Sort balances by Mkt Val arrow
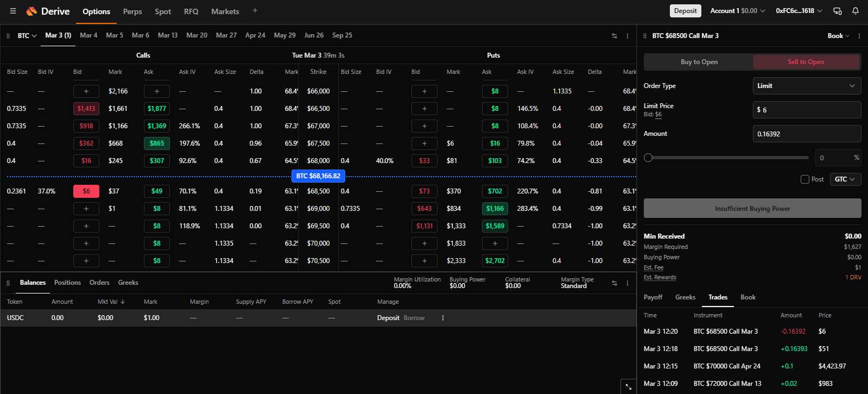The image size is (868, 394). [123, 302]
